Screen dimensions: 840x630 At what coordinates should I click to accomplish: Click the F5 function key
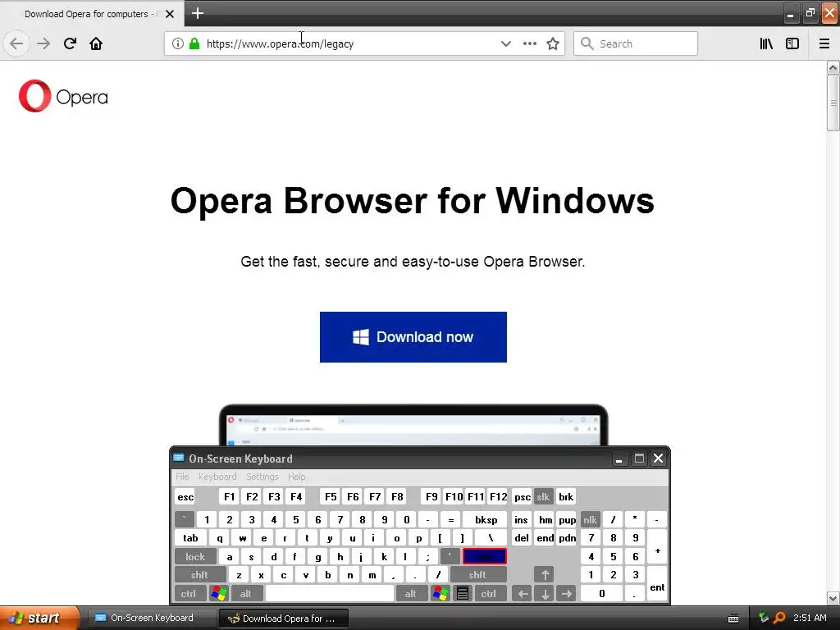click(x=331, y=496)
